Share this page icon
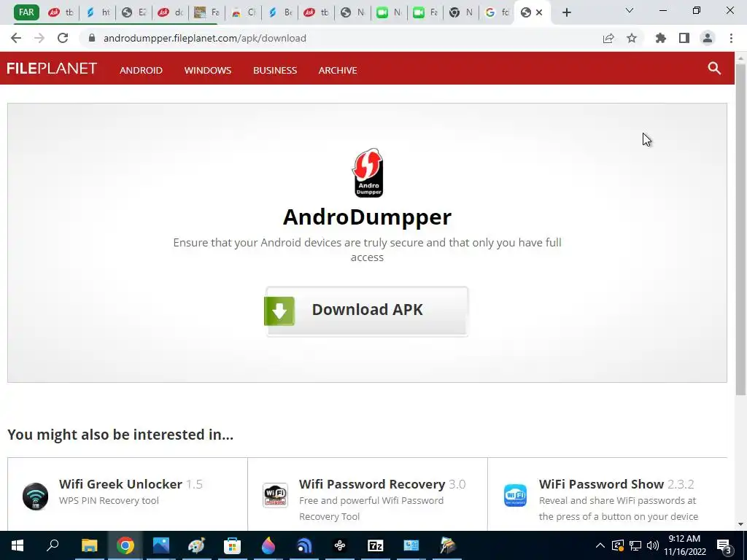Screen dimensions: 747x560 tap(608, 38)
